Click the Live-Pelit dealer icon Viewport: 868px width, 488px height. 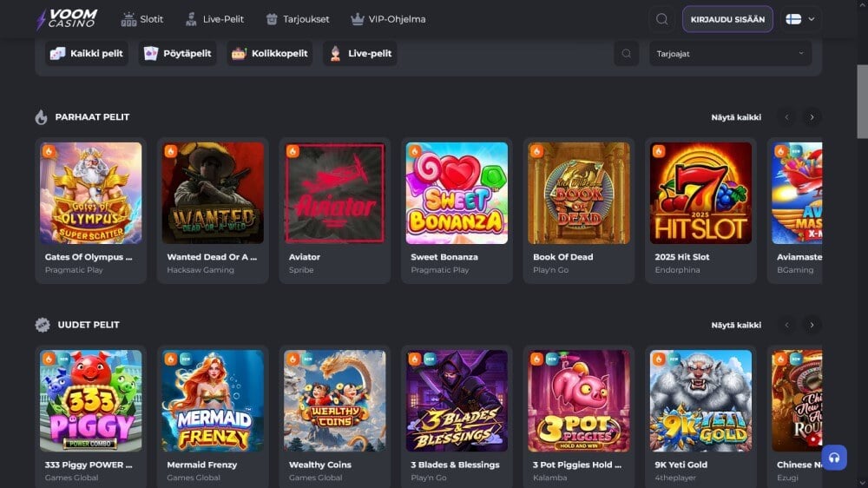191,19
